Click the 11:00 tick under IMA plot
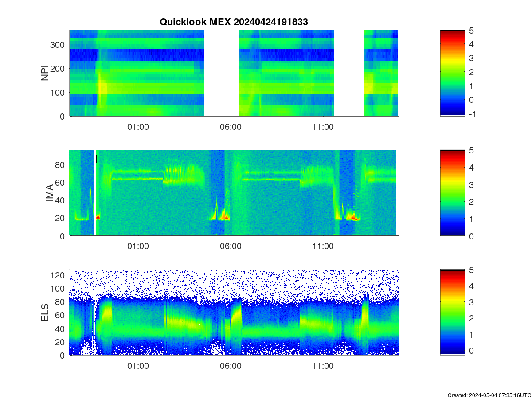Screen dimensions: 532x399 click(323, 247)
